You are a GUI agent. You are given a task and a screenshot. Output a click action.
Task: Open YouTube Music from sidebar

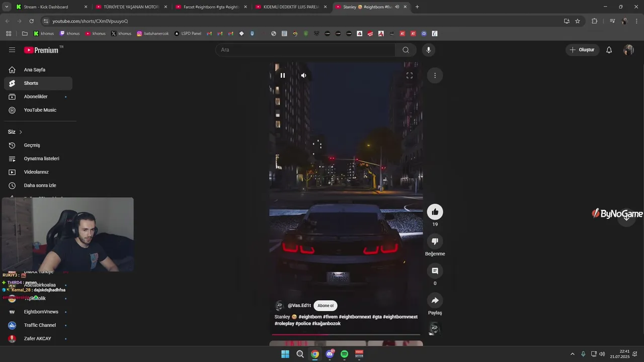pos(38,110)
